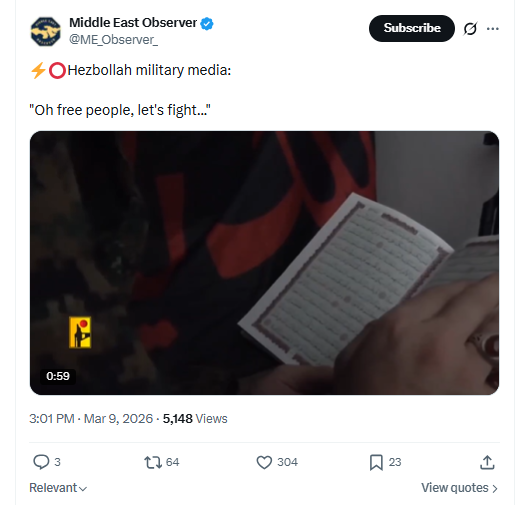
Task: Click the yellow Hezbollah logo in video
Action: tap(80, 332)
